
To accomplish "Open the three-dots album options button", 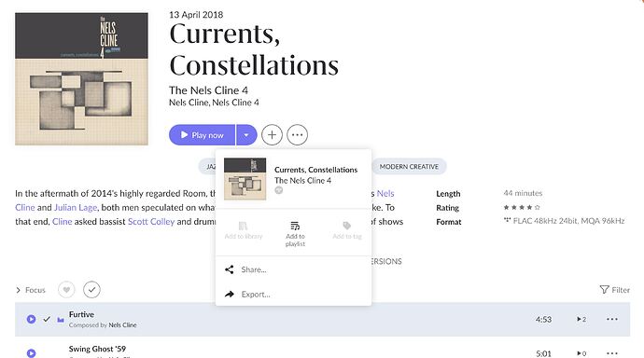I will coord(298,135).
